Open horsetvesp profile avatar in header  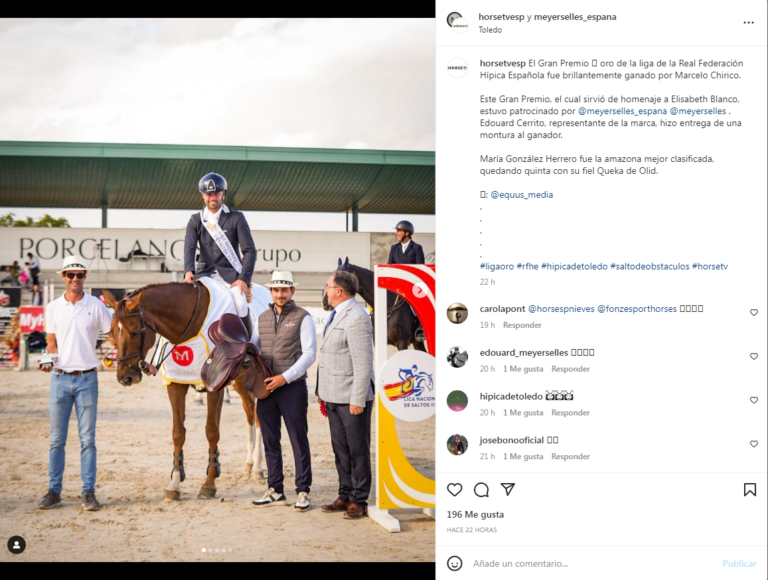coord(457,23)
